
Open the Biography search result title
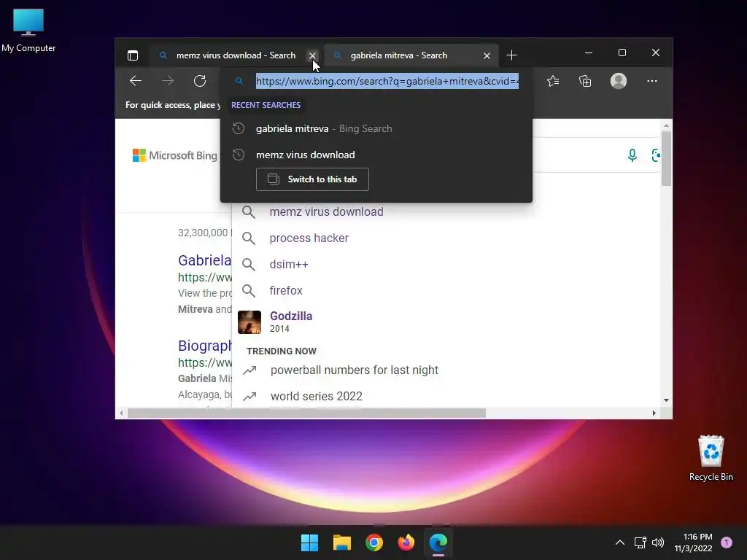(x=205, y=345)
